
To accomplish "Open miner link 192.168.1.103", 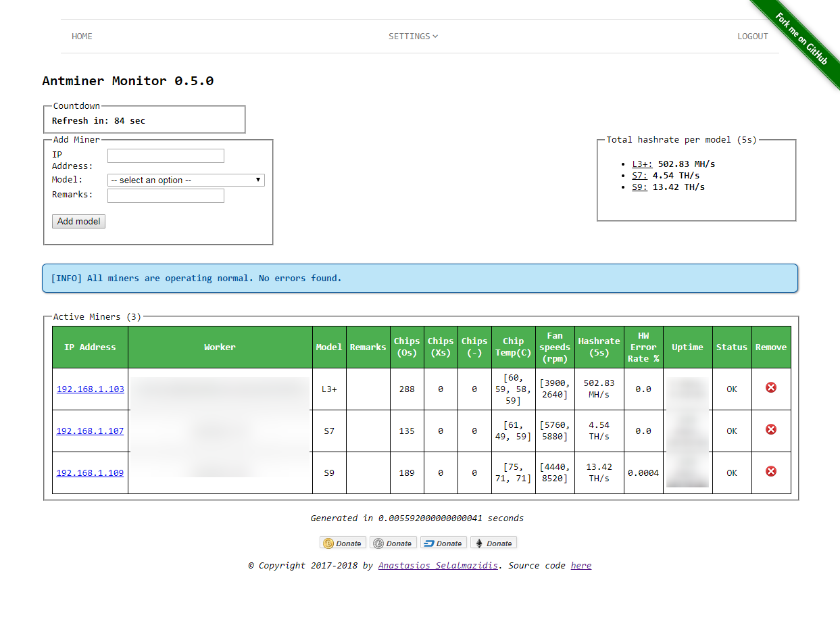I will coord(90,389).
